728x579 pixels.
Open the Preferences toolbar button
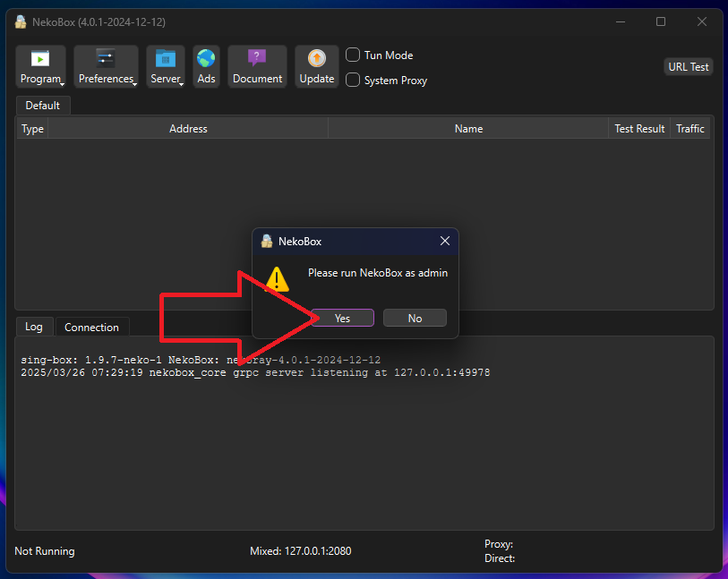coord(106,67)
